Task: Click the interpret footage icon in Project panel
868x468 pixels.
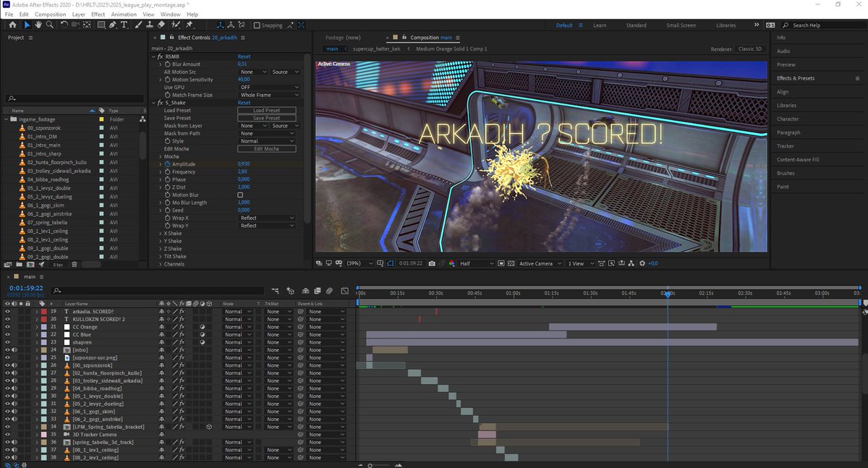Action: coord(7,264)
